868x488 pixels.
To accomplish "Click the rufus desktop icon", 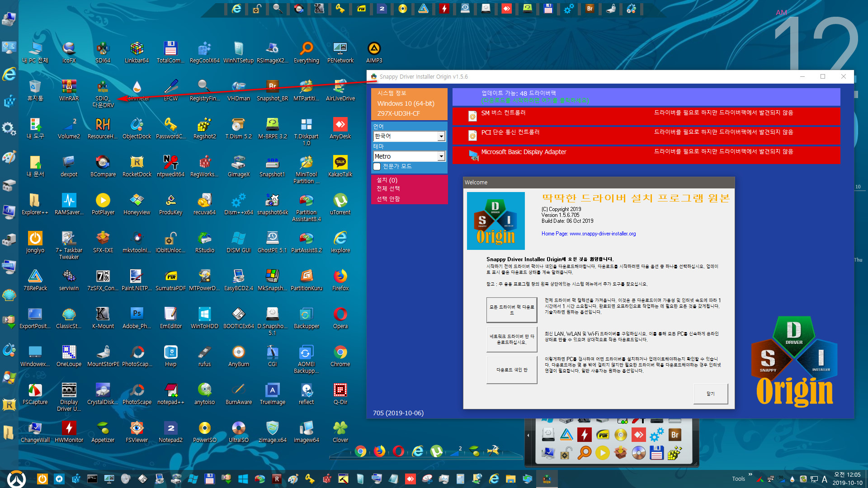I will pyautogui.click(x=204, y=356).
